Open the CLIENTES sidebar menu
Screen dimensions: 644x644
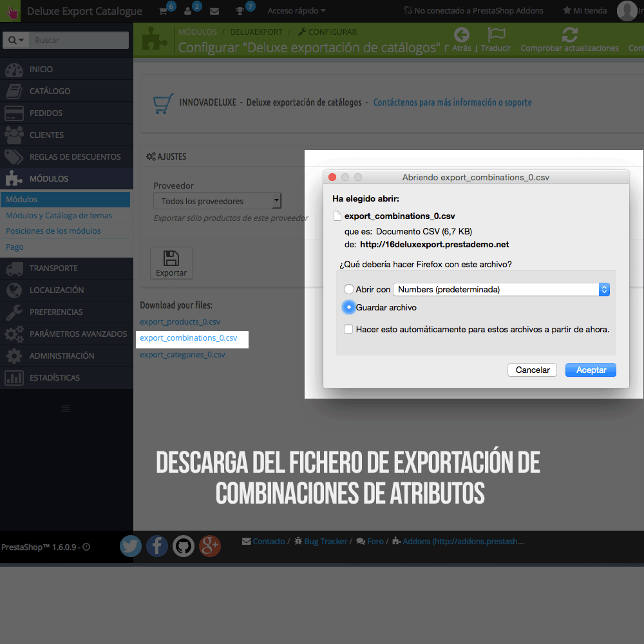click(66, 135)
